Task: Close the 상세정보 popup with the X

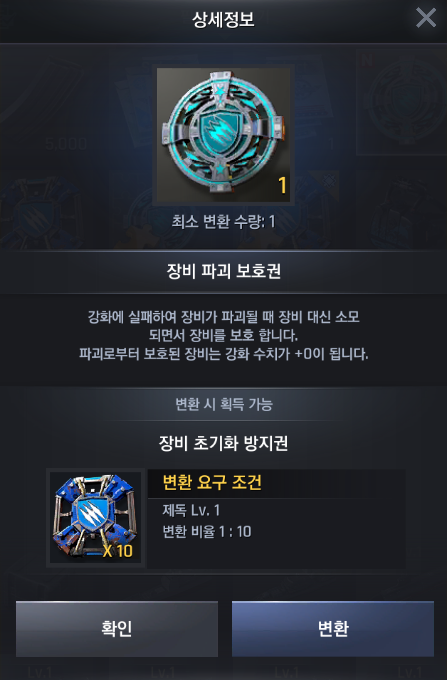Action: click(x=426, y=18)
